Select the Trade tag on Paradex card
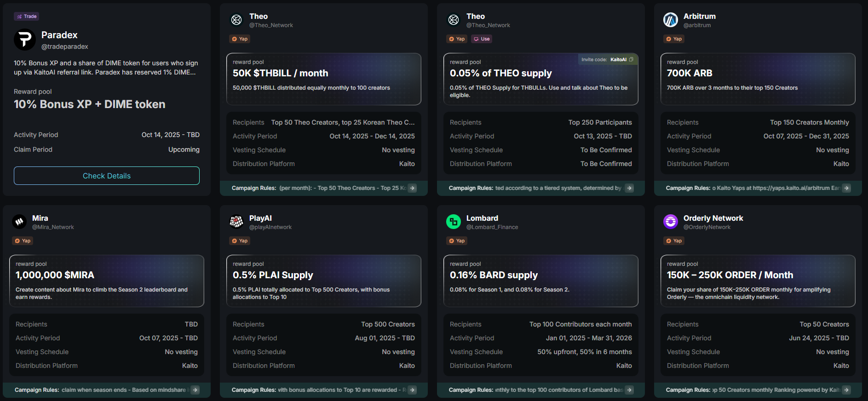Viewport: 868px width, 401px height. click(27, 17)
